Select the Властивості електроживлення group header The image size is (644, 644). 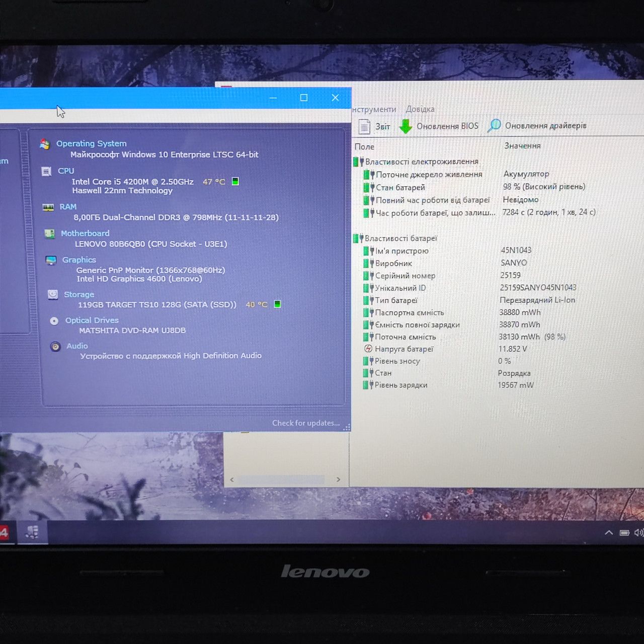click(x=422, y=162)
